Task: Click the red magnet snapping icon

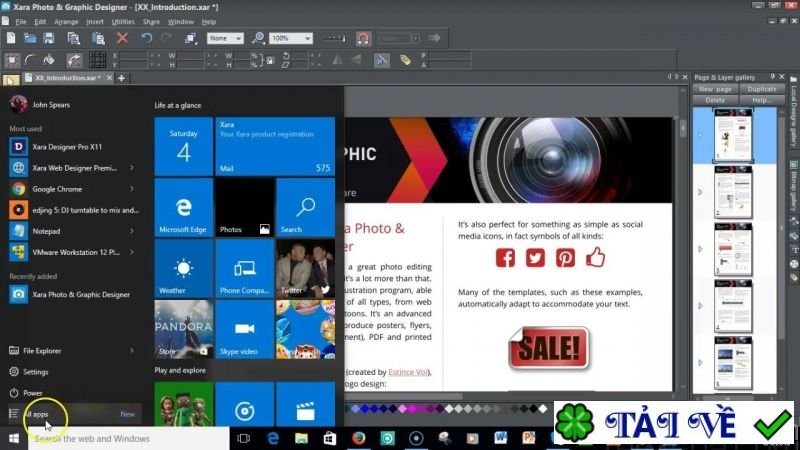Action: (363, 38)
